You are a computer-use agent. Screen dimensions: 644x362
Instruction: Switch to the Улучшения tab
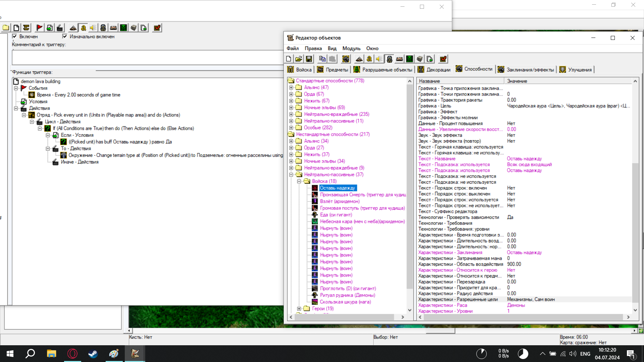pos(576,69)
